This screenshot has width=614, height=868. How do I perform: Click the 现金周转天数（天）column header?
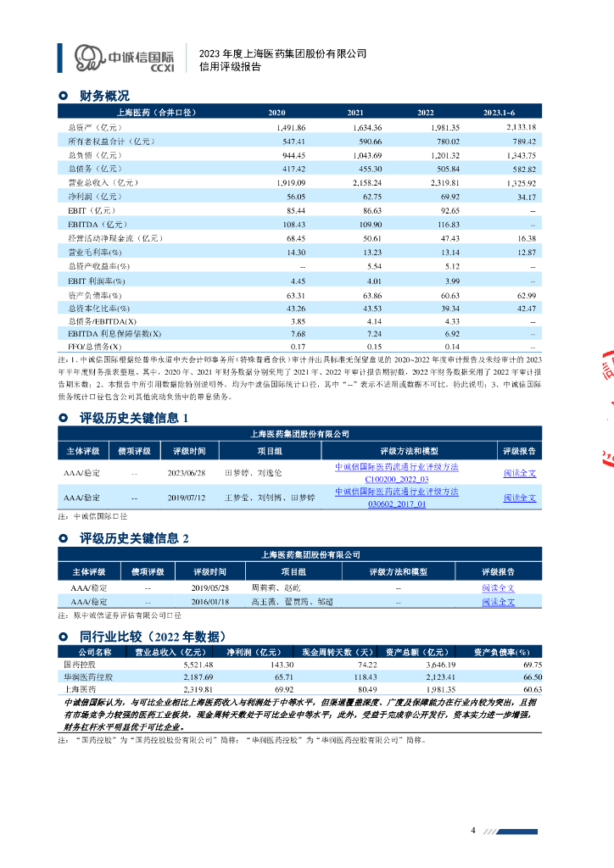pos(338,652)
